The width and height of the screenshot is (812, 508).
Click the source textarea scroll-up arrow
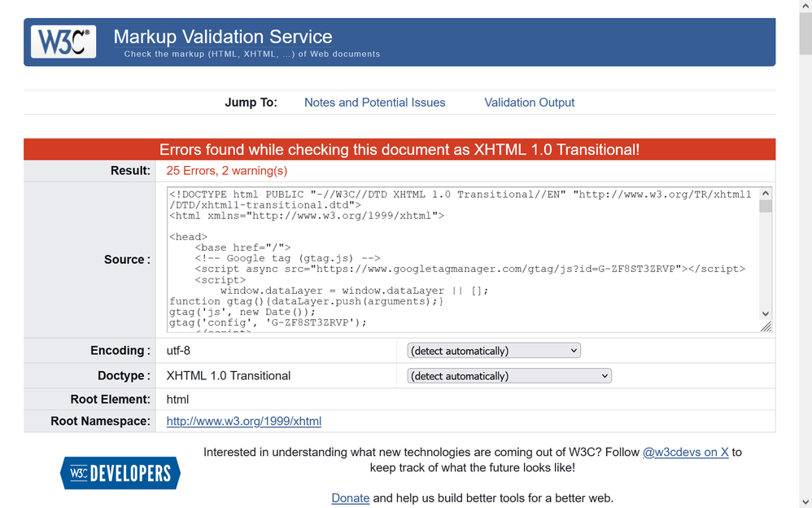pos(765,194)
